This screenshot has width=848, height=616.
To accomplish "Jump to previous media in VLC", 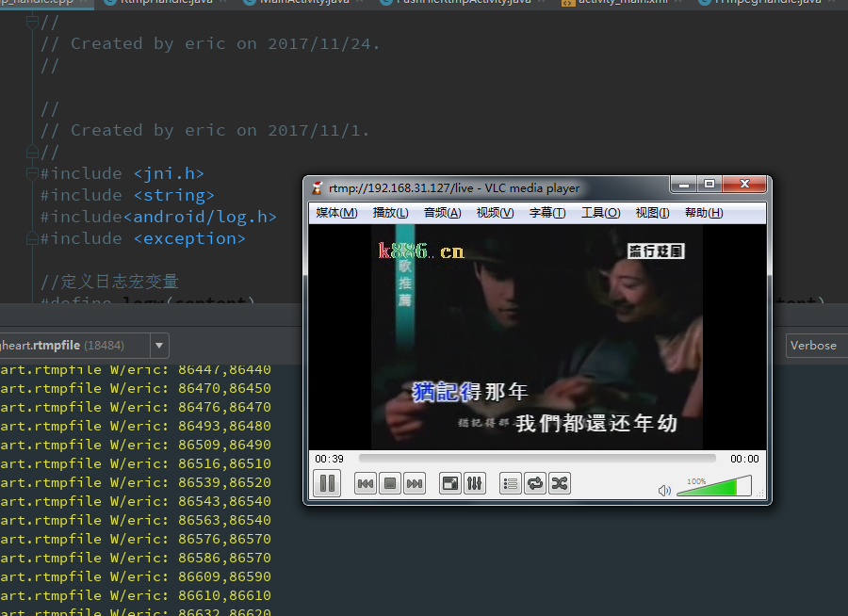I will tap(365, 483).
